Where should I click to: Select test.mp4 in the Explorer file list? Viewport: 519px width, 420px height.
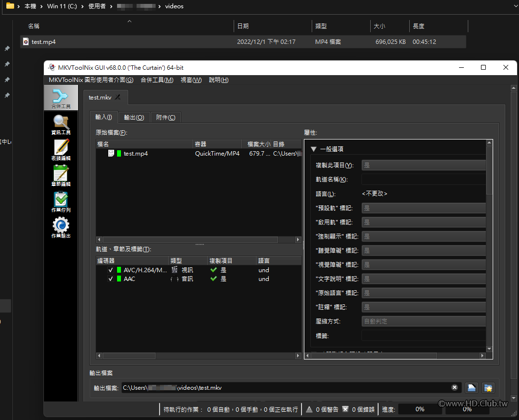click(44, 42)
